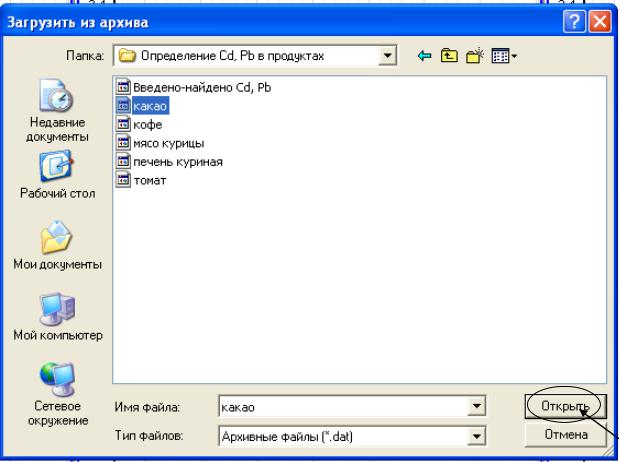Expand the Тип файлов dropdown arrow

[x=476, y=436]
